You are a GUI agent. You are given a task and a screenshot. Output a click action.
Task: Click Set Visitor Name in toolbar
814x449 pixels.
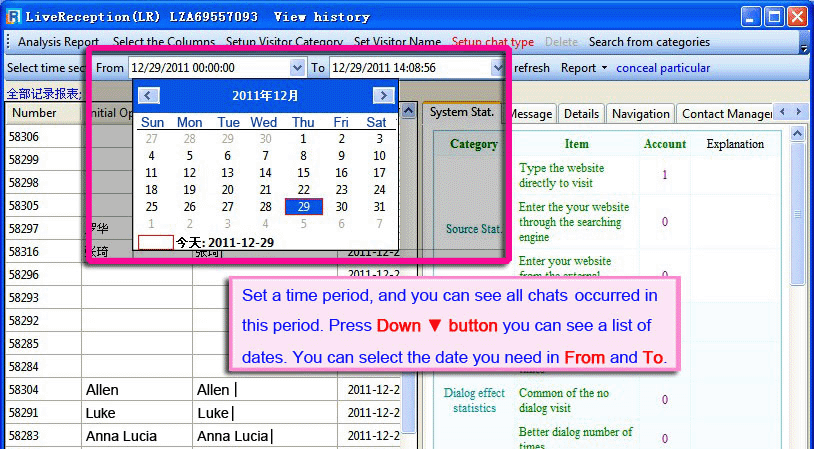pos(397,42)
